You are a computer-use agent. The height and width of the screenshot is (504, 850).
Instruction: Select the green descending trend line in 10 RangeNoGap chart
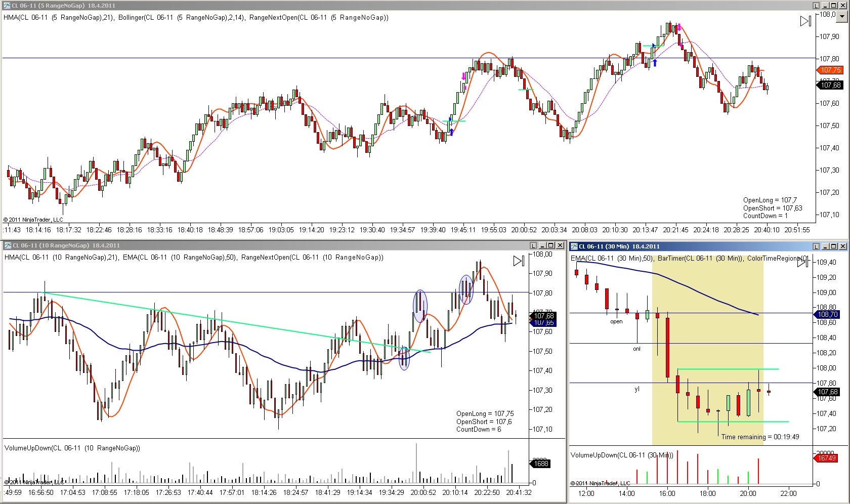[x=237, y=322]
